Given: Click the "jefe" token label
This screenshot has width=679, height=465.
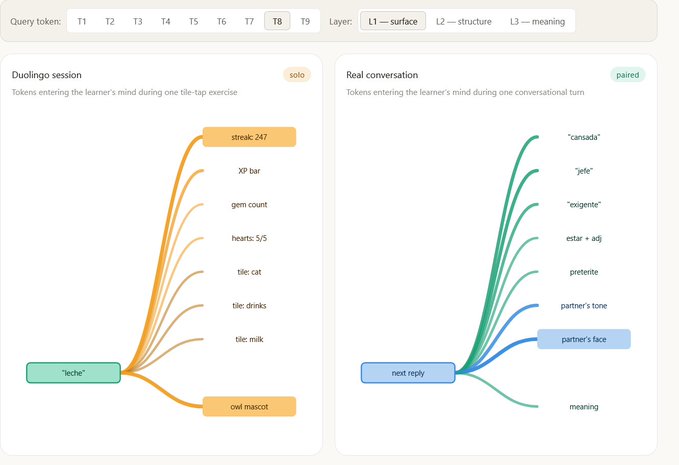Looking at the screenshot, I should click(x=584, y=171).
